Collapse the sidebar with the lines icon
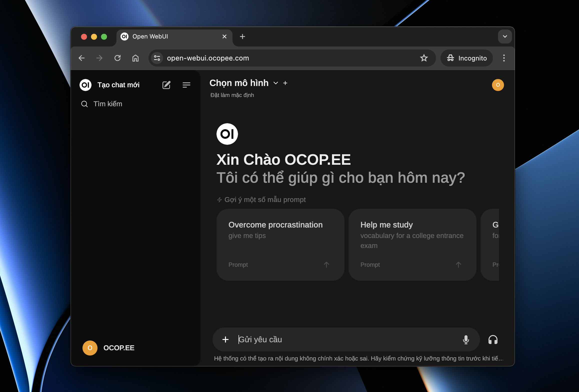The image size is (579, 392). click(186, 85)
